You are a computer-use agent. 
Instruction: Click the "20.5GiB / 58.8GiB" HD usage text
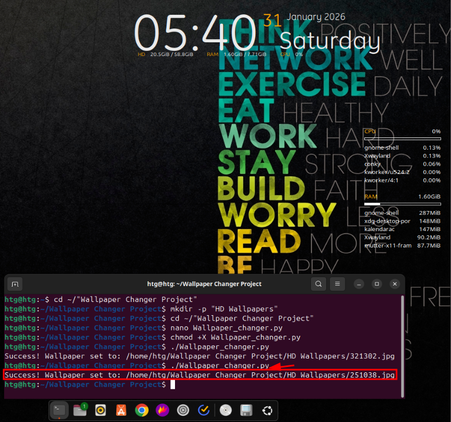click(x=171, y=54)
